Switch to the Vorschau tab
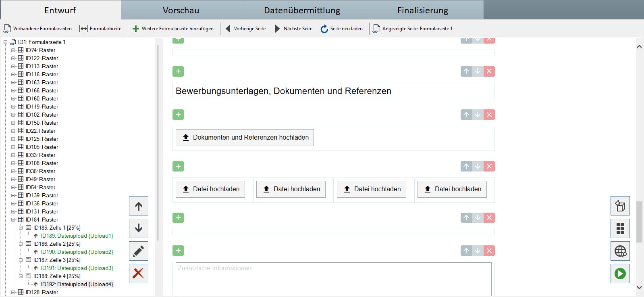The width and height of the screenshot is (644, 297). 181,10
